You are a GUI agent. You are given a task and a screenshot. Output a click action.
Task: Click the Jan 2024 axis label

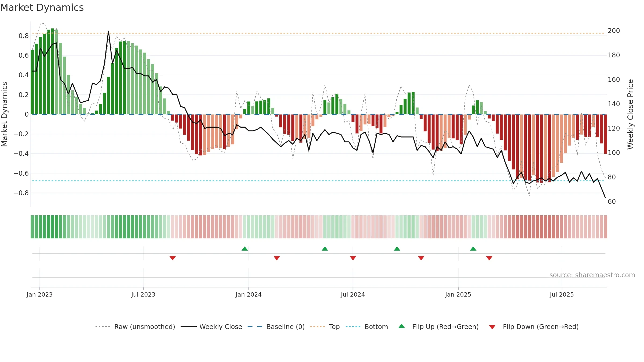click(249, 294)
